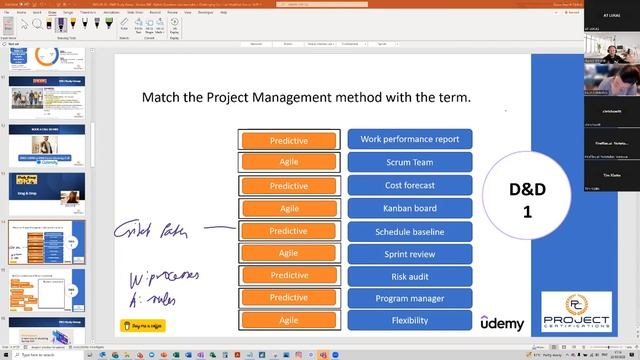Viewport: 640px width, 360px height.
Task: Open the Help ribbon tab
Action: pyautogui.click(x=224, y=13)
